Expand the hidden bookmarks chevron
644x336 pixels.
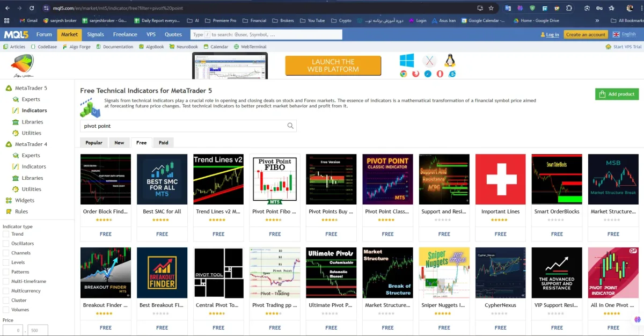597,20
